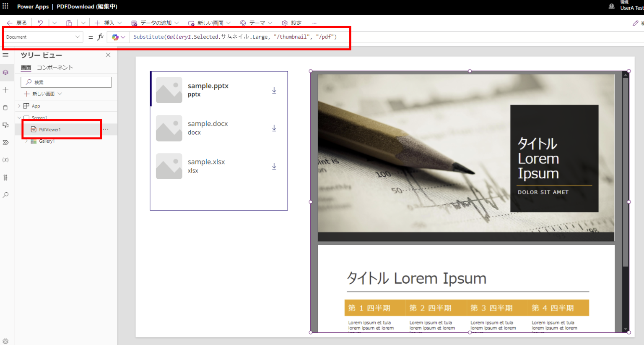The width and height of the screenshot is (644, 345).
Task: Open the Power Automate flows icon
Action: [x=6, y=142]
